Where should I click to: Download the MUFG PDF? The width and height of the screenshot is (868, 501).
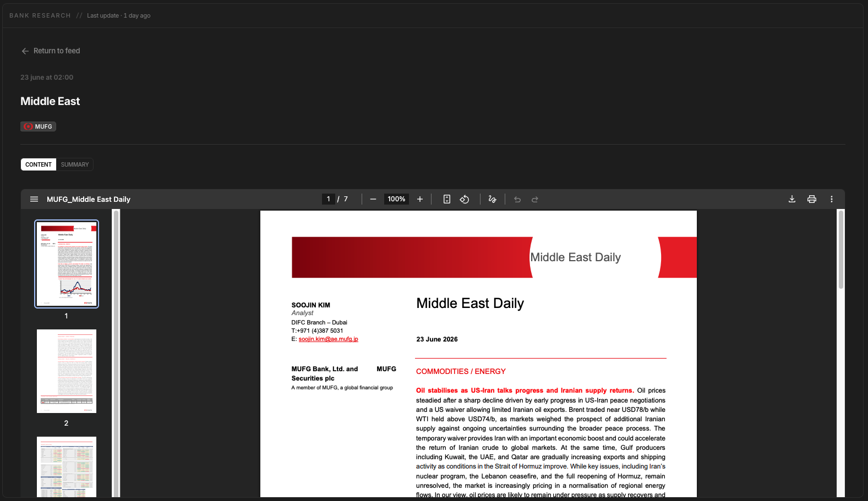click(x=792, y=199)
